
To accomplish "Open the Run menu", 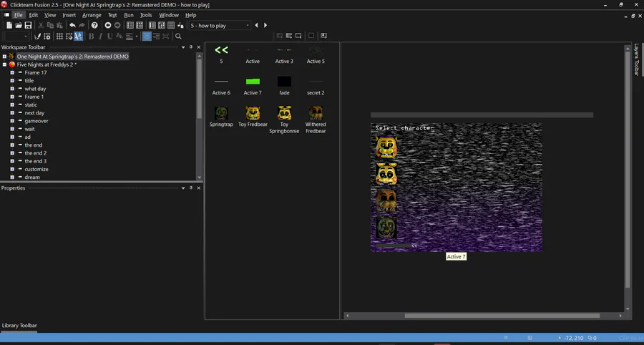I will (129, 15).
